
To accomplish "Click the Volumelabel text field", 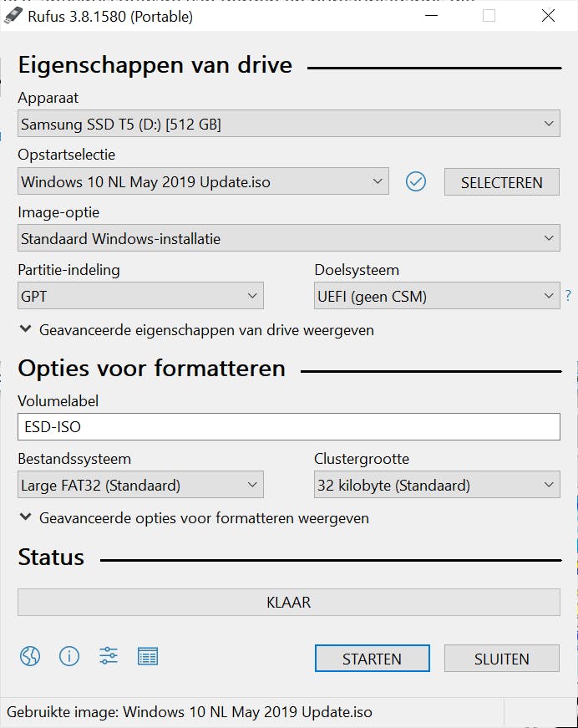I will 288,426.
